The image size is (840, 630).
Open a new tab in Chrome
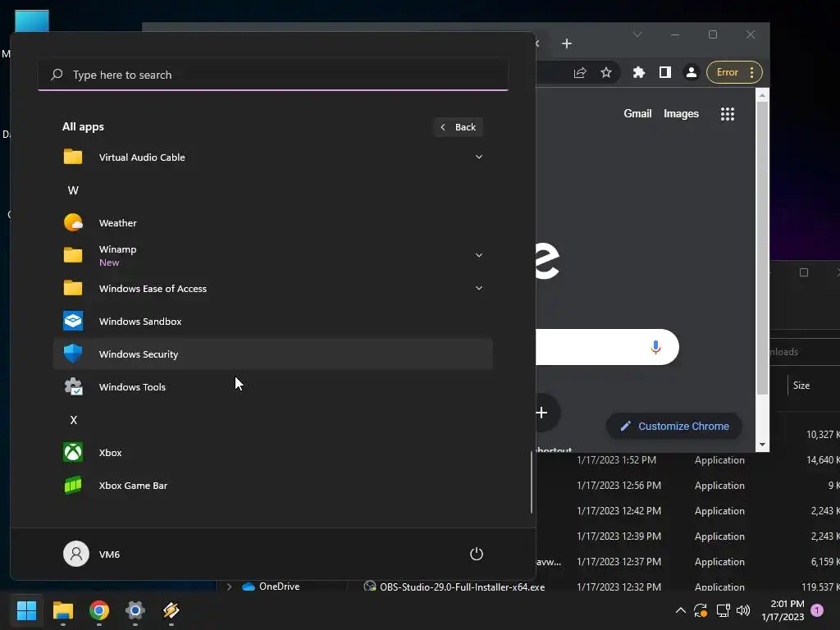(567, 43)
